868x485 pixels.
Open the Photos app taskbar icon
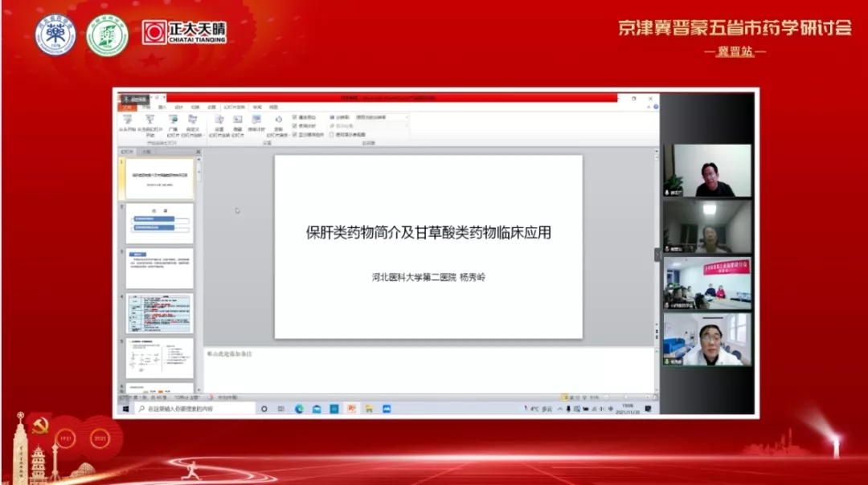[x=387, y=410]
